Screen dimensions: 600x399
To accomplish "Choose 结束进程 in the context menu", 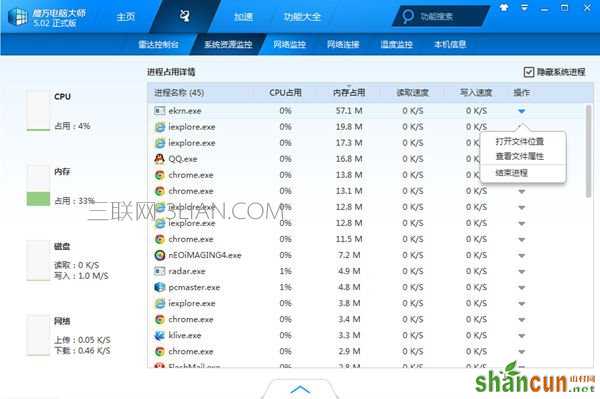I will 512,173.
